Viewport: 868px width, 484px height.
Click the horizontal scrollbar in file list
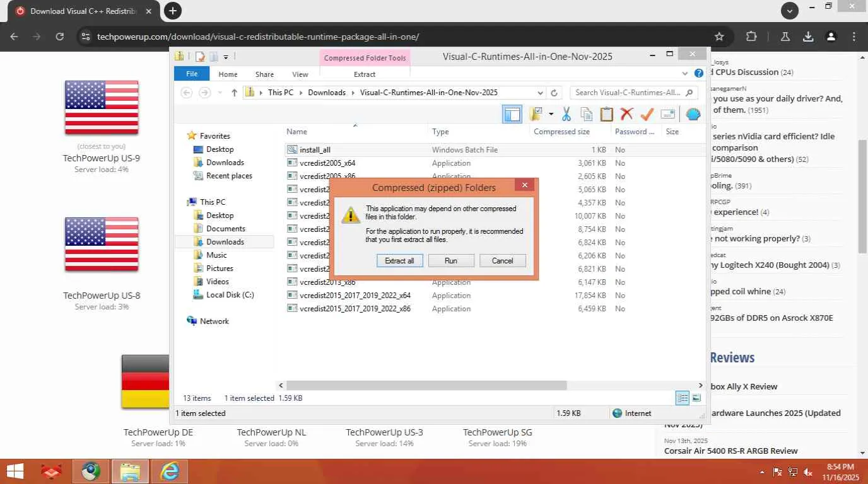[x=426, y=385]
